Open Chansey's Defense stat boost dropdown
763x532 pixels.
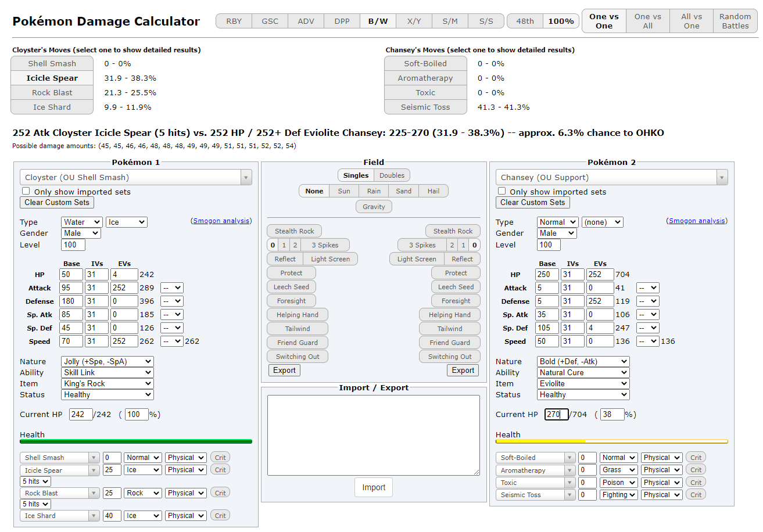(x=648, y=301)
